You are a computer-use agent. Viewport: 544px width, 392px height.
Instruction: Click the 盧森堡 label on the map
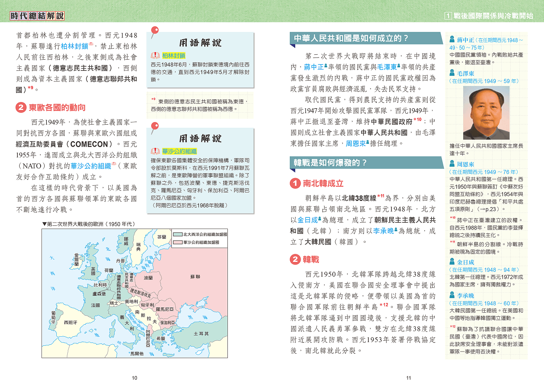[x=99, y=294]
